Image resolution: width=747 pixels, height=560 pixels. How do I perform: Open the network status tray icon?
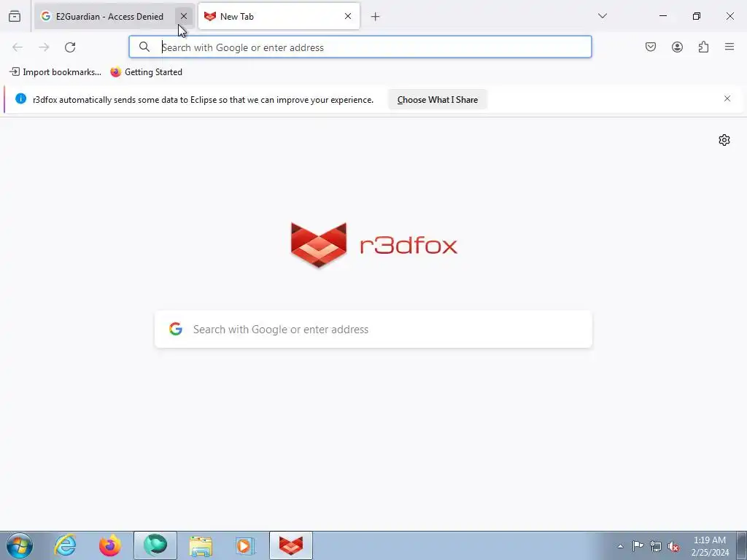pyautogui.click(x=656, y=546)
